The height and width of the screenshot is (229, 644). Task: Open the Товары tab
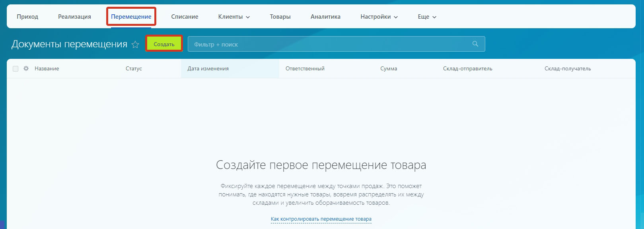[x=280, y=17]
